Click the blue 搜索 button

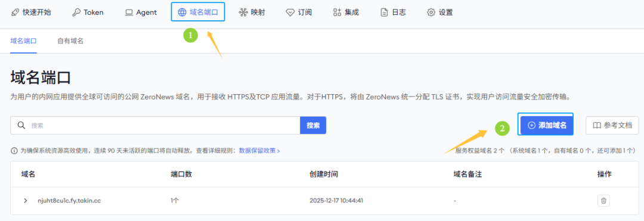click(x=313, y=126)
